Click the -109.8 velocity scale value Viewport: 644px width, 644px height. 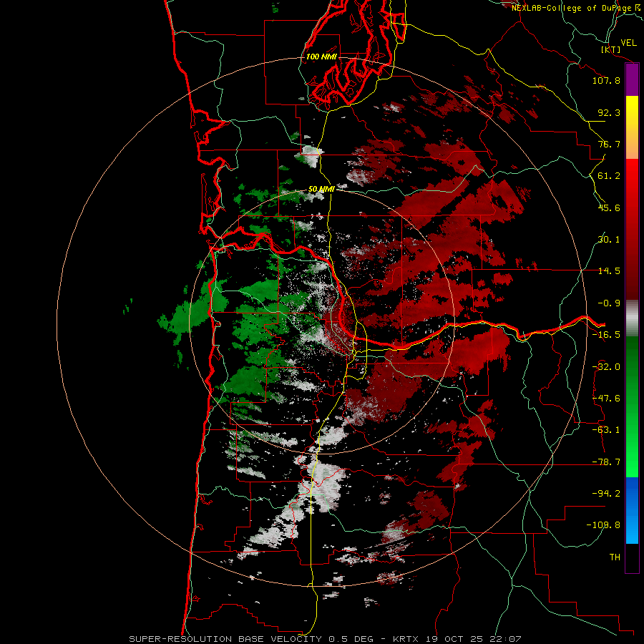(x=603, y=525)
